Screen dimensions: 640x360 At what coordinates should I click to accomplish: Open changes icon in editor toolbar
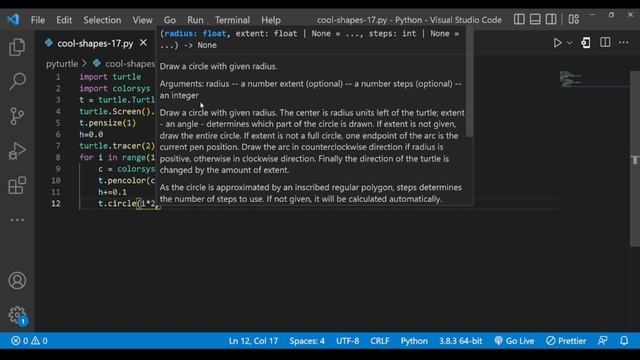pos(586,43)
